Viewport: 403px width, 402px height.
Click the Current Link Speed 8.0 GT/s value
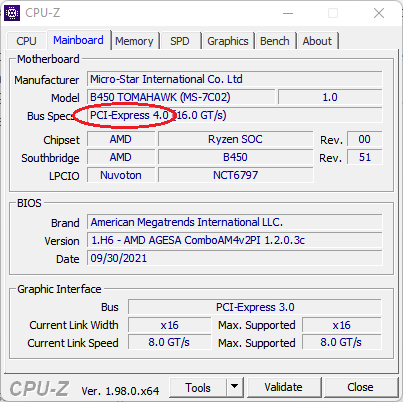point(170,343)
